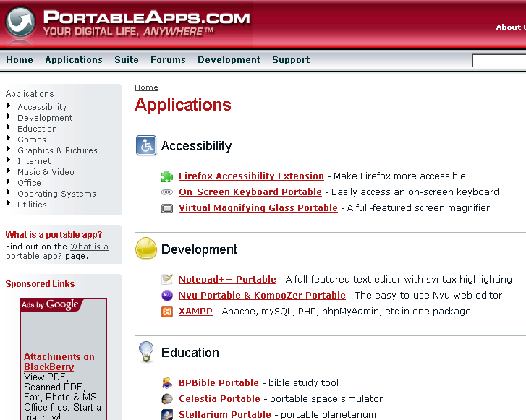
Task: Click the BPBible Portable icon
Action: click(x=167, y=383)
